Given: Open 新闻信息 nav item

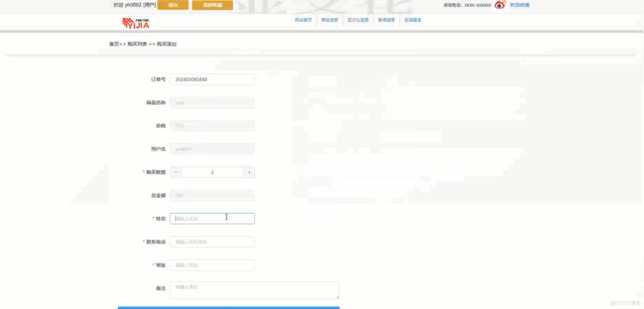Looking at the screenshot, I should click(x=386, y=20).
